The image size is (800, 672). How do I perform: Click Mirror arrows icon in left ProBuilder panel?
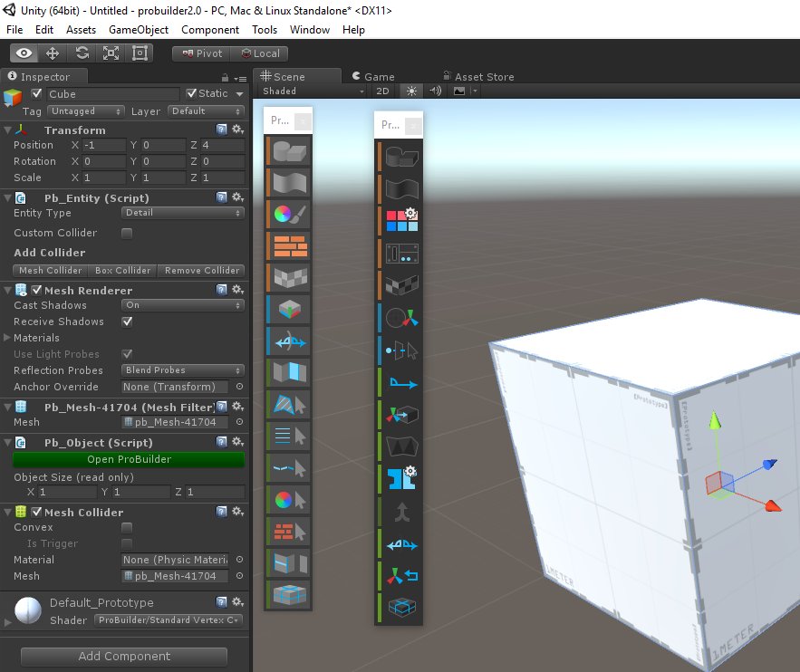[x=289, y=341]
